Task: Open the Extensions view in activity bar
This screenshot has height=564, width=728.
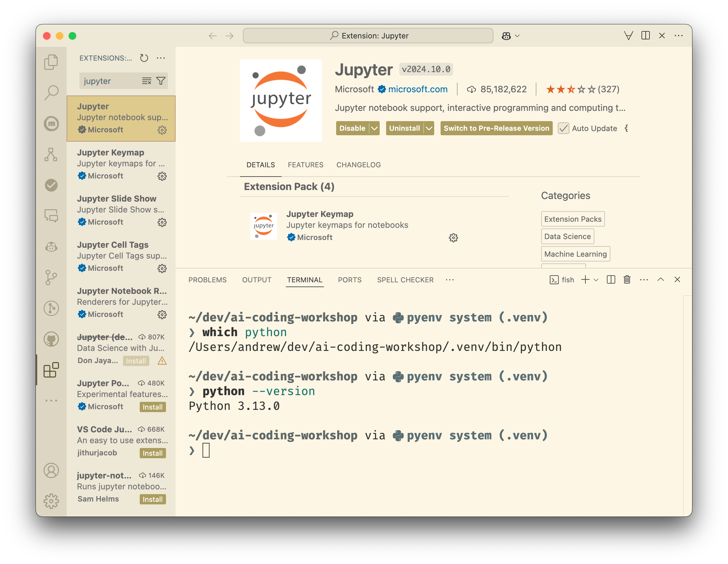Action: click(51, 370)
